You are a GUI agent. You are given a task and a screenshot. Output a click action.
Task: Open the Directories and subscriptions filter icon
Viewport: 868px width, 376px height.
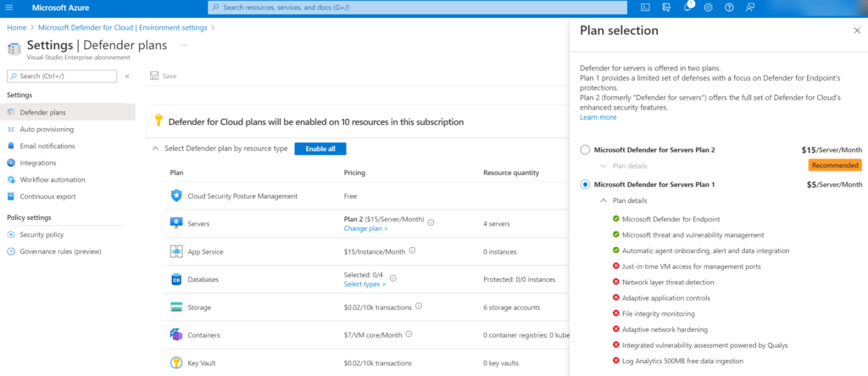[x=666, y=8]
